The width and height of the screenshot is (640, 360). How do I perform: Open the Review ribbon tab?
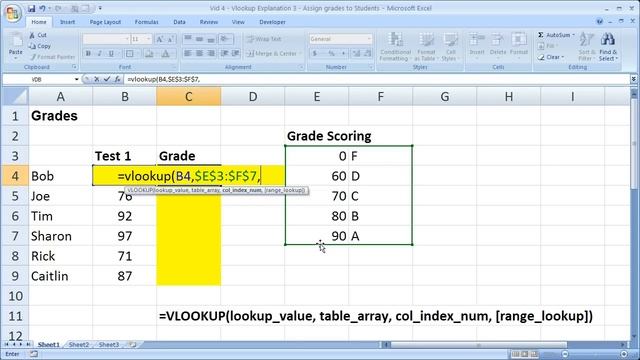tap(209, 22)
